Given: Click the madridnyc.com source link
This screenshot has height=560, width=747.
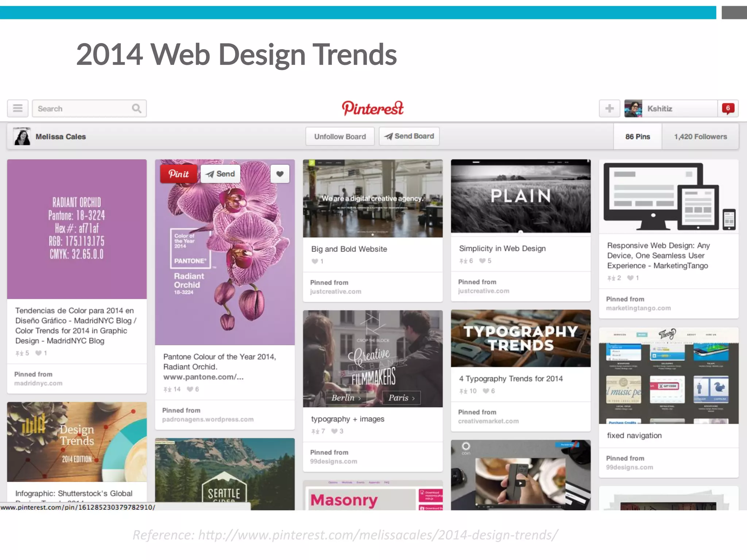Looking at the screenshot, I should coord(38,383).
